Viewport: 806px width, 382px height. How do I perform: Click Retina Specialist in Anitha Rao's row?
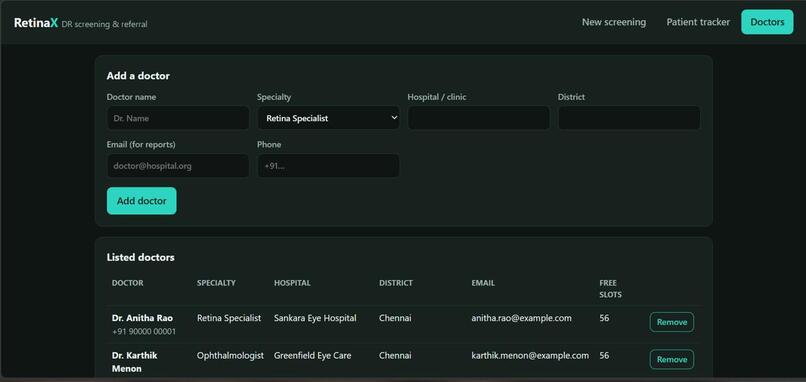pyautogui.click(x=229, y=318)
